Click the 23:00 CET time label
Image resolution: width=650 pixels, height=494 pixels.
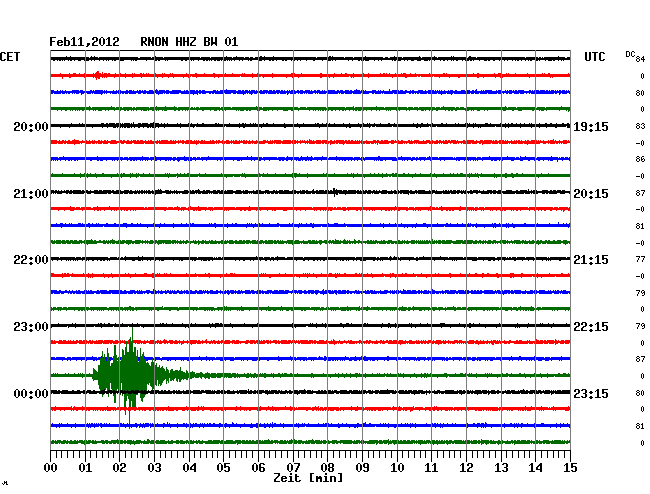point(31,327)
